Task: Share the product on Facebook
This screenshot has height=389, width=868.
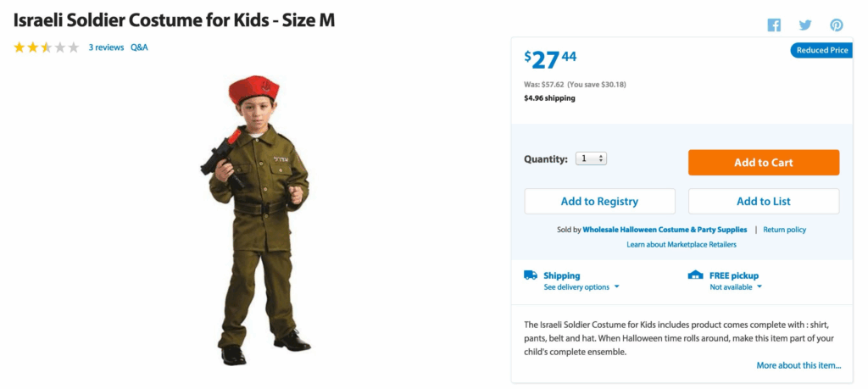Action: click(774, 25)
